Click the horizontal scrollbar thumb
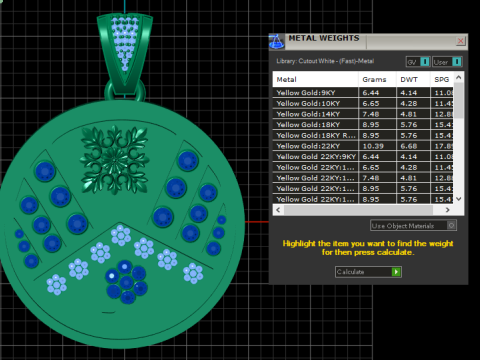The height and width of the screenshot is (360, 480). [358, 210]
